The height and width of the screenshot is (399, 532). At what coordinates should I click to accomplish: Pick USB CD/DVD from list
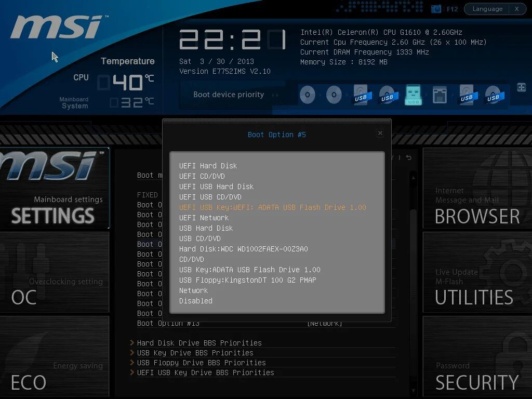pos(200,238)
